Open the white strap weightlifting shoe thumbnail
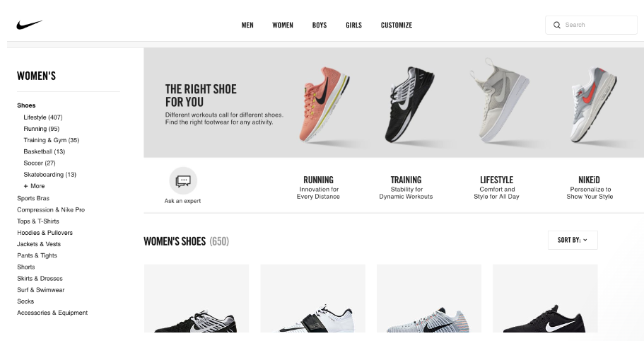Screen dimensions: 644x341 tap(313, 299)
